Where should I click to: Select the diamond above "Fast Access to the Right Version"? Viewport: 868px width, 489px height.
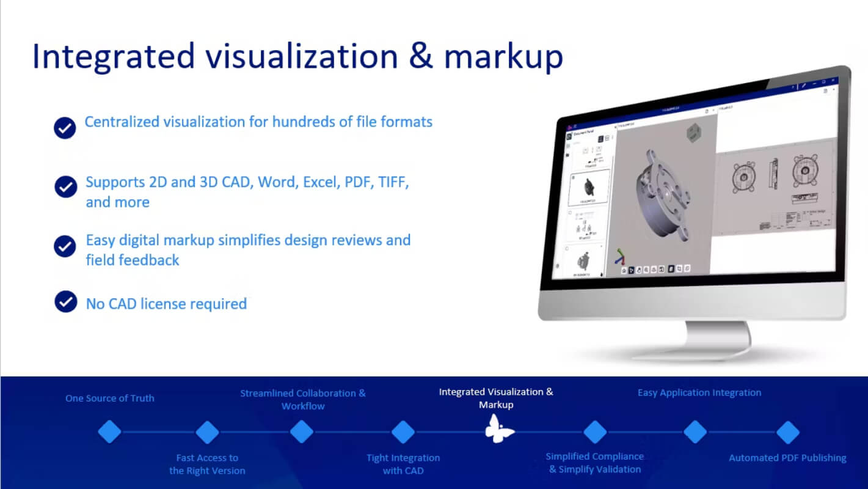point(207,432)
